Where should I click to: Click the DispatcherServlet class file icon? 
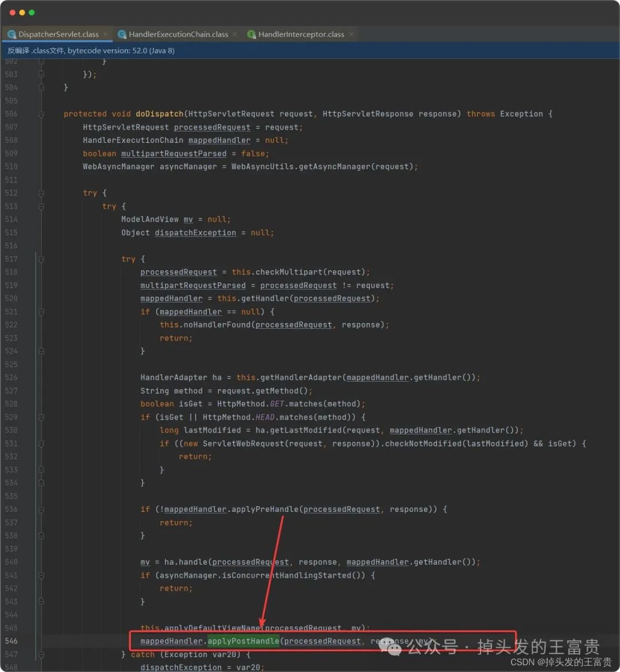click(11, 34)
